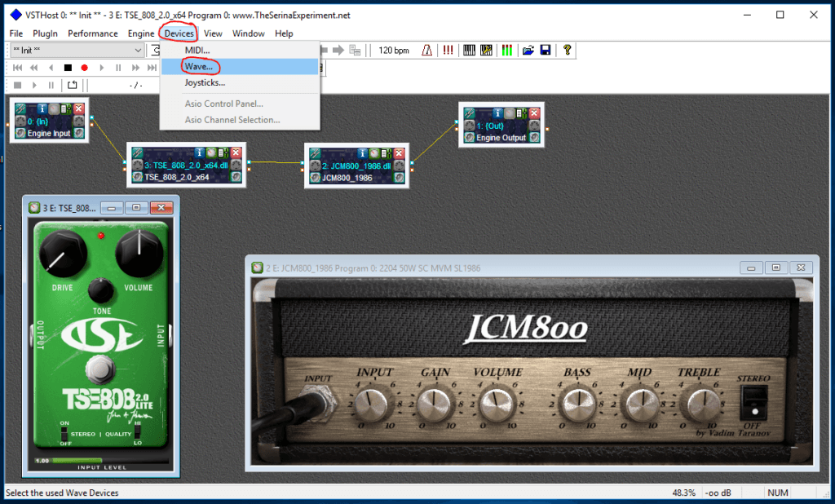Open the Devices menu
The width and height of the screenshot is (835, 504).
click(x=179, y=33)
